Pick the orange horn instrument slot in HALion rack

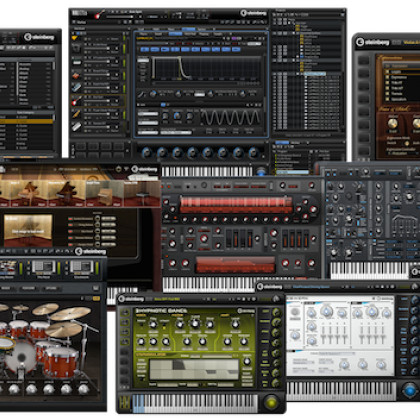[76, 114]
